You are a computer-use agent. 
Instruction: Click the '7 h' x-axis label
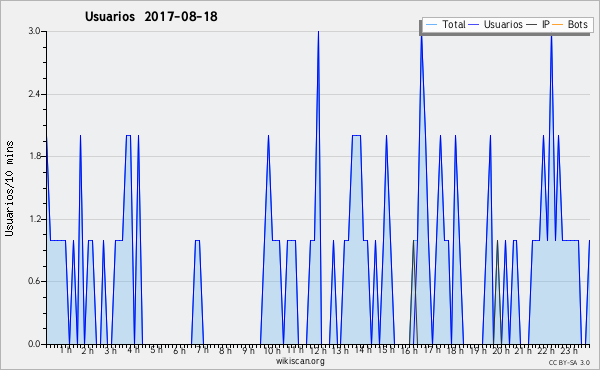tap(202, 350)
